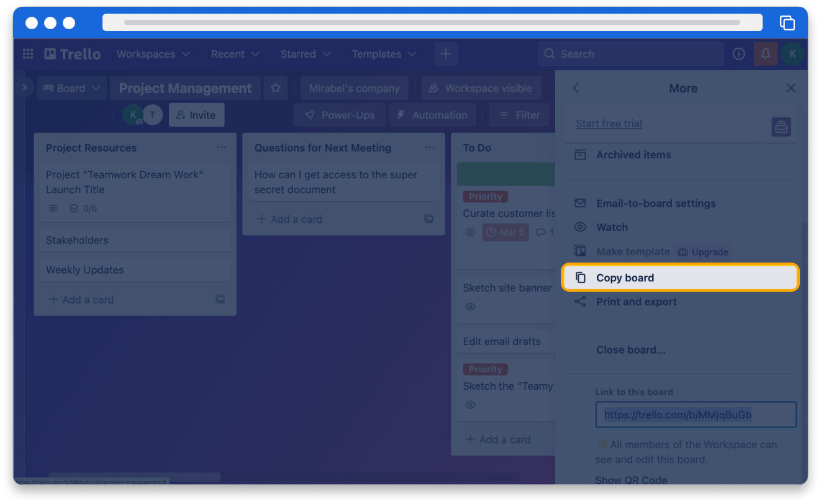Click the Trello logo home link

pos(72,54)
